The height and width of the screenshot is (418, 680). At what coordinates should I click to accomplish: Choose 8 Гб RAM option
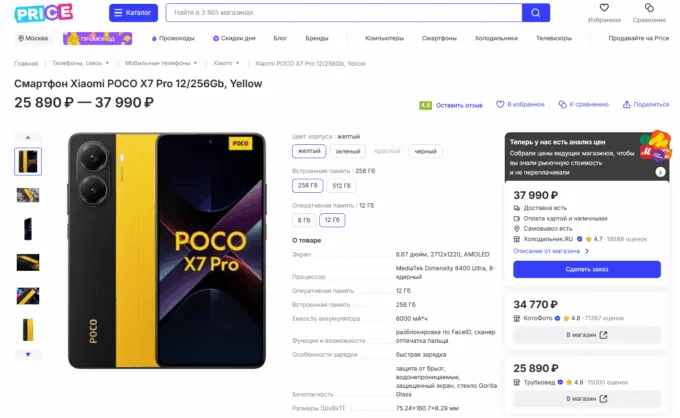coord(303,220)
